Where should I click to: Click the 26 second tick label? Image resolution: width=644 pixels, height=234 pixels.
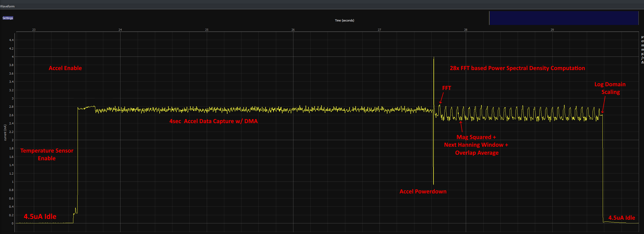pos(293,30)
